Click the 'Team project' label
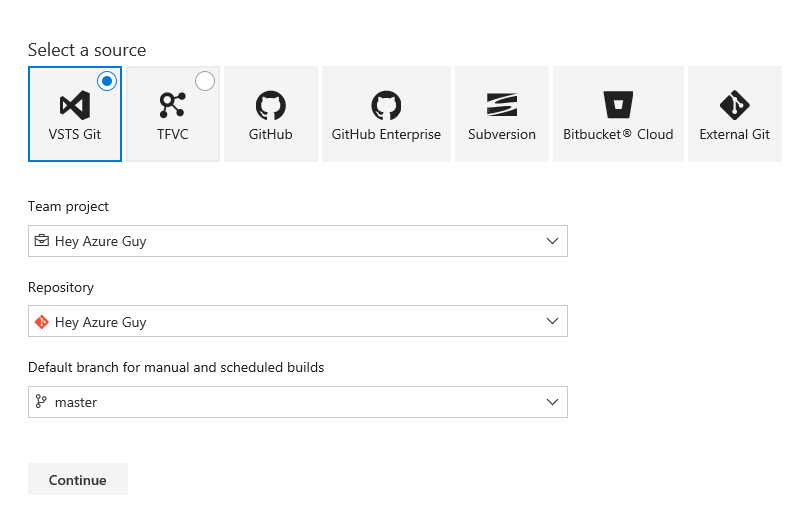Viewport: 805px width, 527px height. [x=68, y=206]
